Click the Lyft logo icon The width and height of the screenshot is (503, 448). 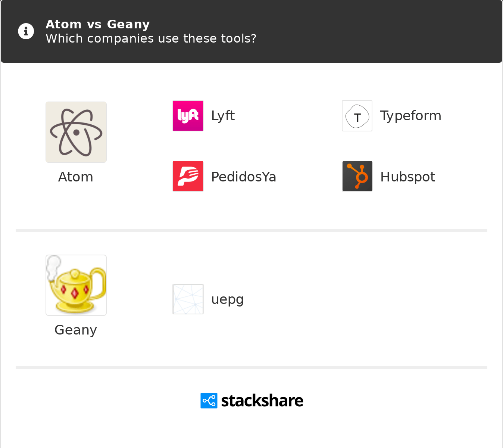pyautogui.click(x=188, y=116)
